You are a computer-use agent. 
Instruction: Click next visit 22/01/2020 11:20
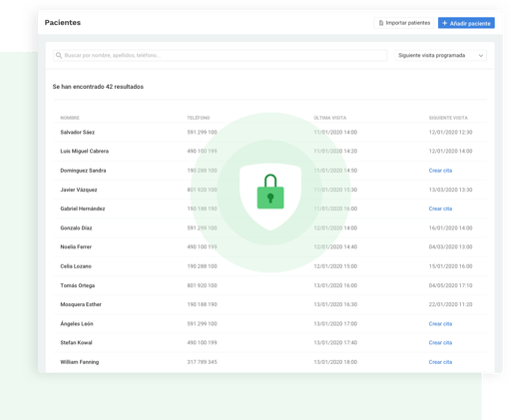coord(450,304)
